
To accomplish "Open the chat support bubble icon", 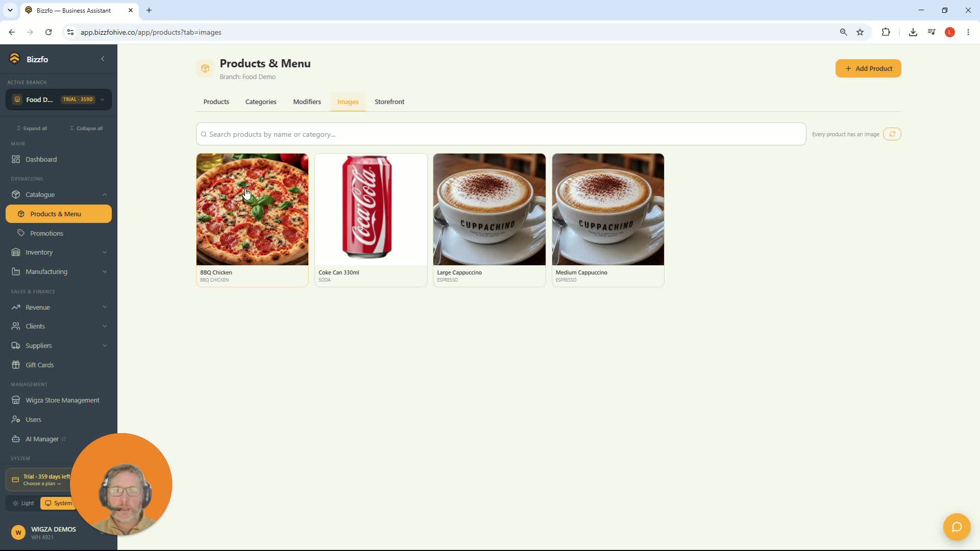I will [x=957, y=527].
